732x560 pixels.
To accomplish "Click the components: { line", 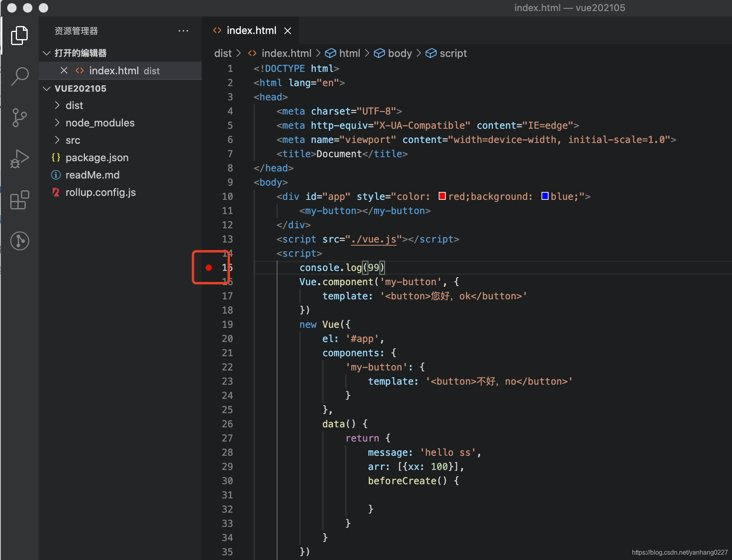I will [359, 353].
